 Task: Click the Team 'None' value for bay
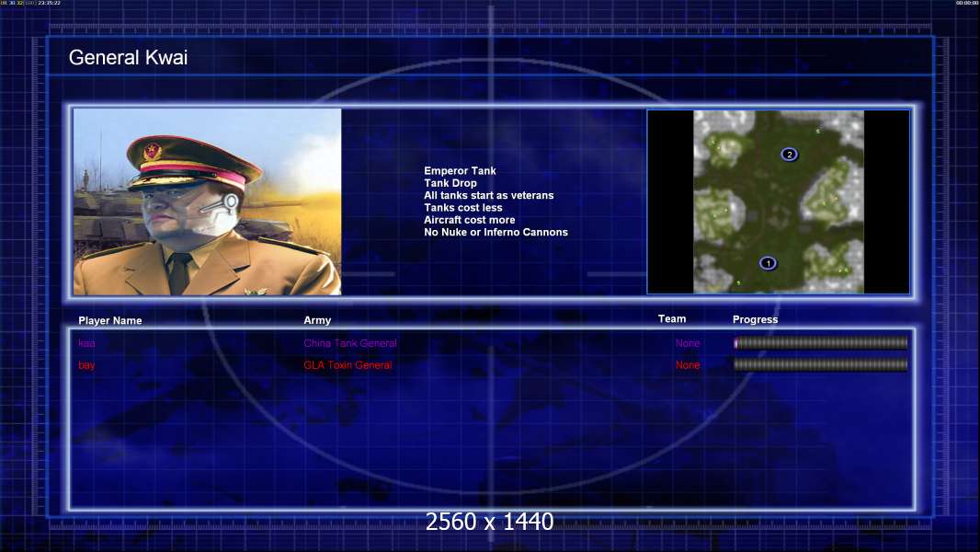pos(688,365)
